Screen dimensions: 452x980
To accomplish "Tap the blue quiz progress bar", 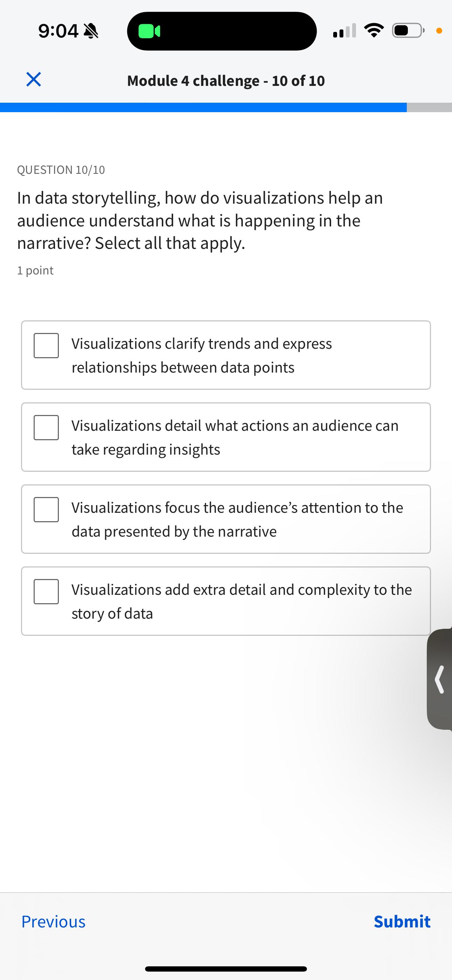I will point(203,107).
